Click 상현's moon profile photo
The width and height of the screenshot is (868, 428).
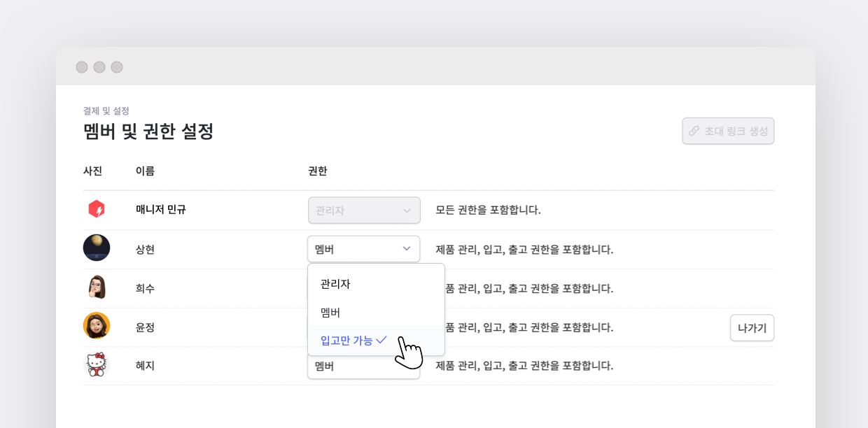tap(97, 248)
